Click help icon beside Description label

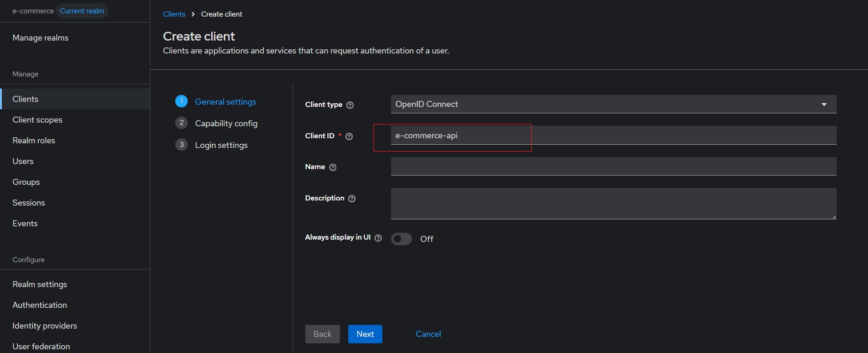(x=352, y=199)
